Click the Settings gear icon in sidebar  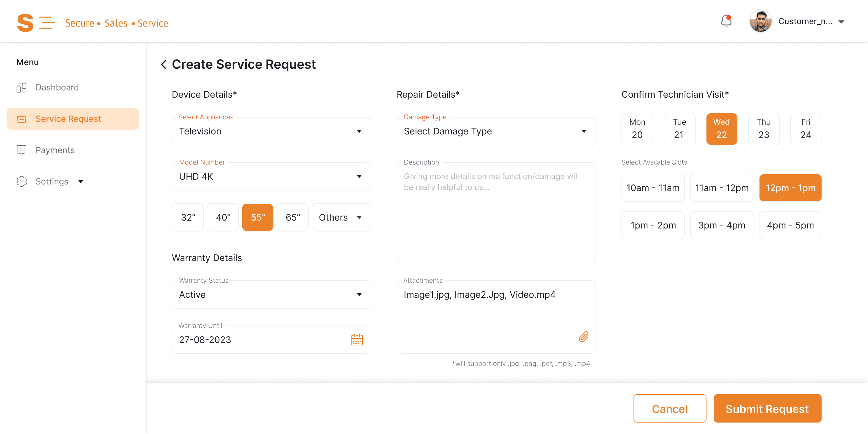[x=21, y=181]
